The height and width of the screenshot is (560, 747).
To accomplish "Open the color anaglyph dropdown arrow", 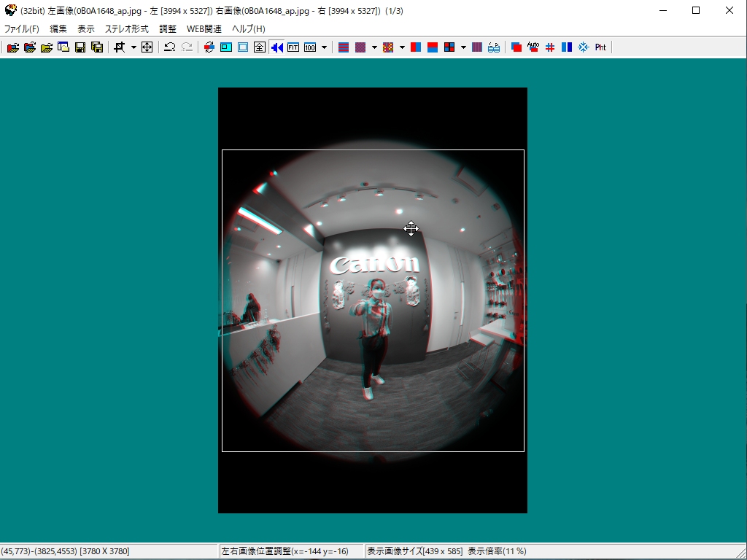I will [x=402, y=47].
